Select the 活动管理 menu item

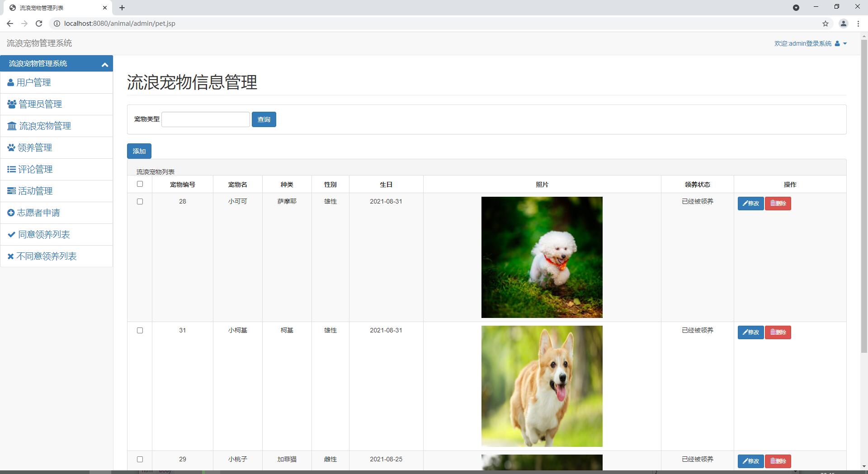(35, 191)
